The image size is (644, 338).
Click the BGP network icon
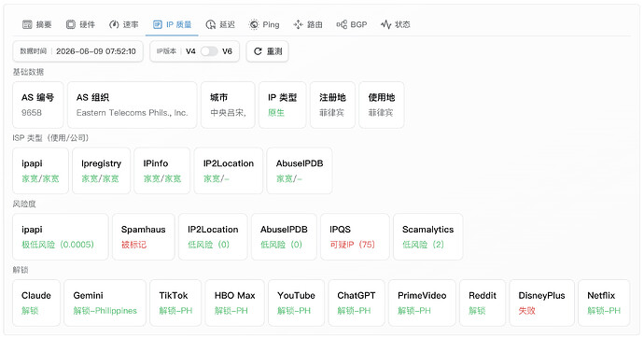342,24
